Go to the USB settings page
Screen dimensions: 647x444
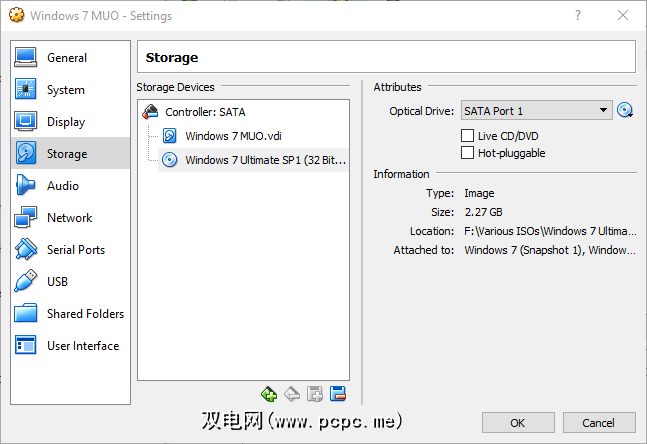59,282
